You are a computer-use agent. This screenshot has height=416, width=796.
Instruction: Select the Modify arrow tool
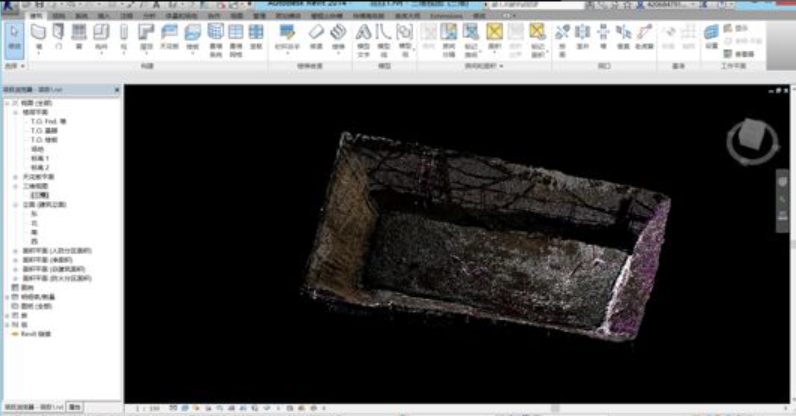tap(14, 39)
